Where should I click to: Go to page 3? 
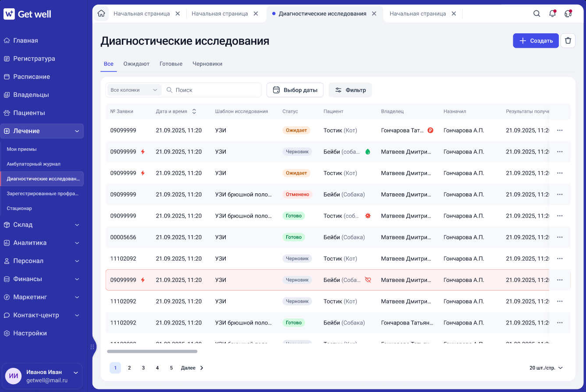[x=143, y=368]
